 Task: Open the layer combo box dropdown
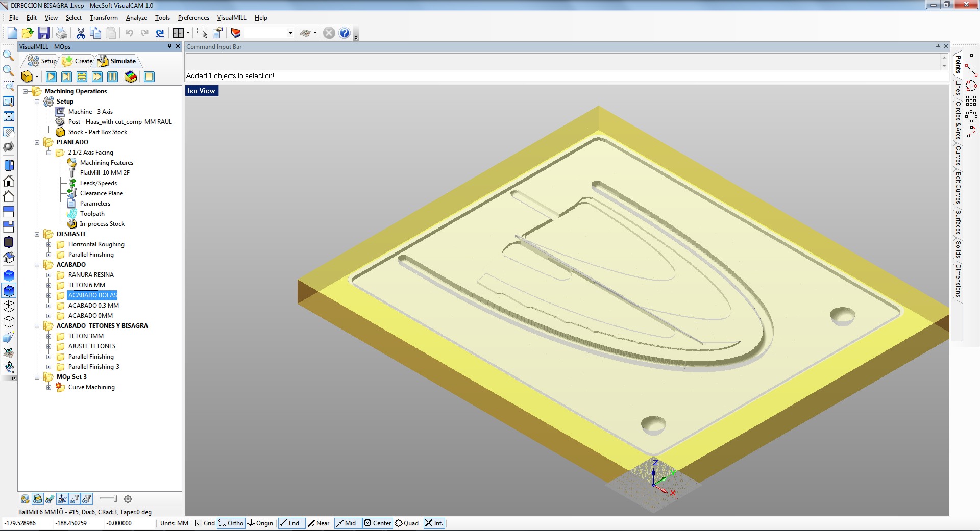pos(290,33)
